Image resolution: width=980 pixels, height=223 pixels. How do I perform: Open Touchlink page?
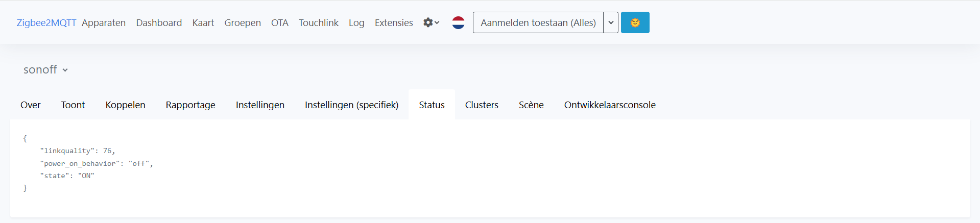318,22
